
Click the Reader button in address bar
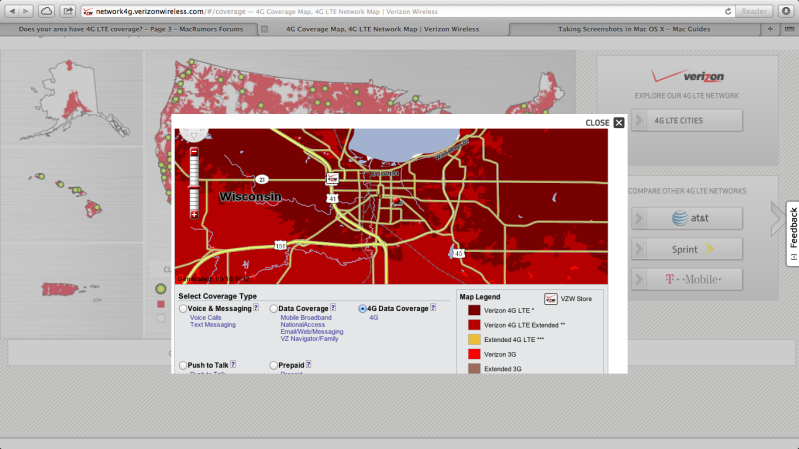[x=754, y=11]
